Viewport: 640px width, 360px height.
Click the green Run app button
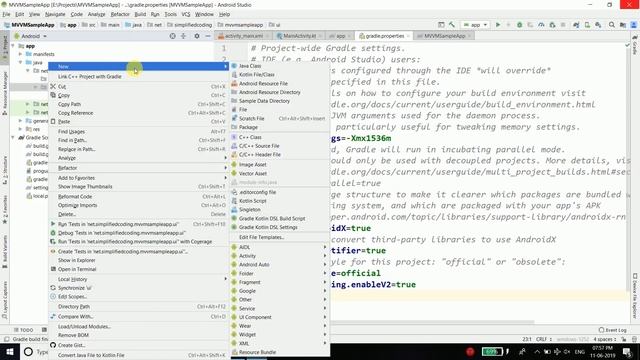tap(498, 25)
